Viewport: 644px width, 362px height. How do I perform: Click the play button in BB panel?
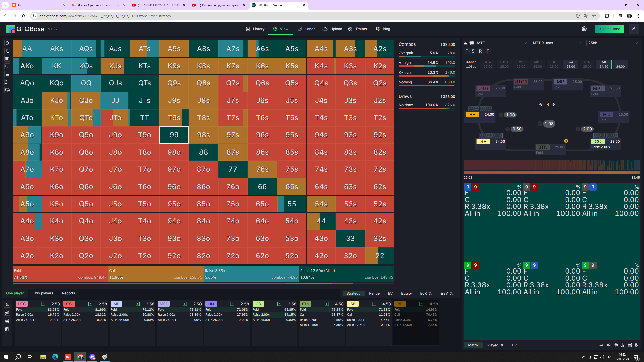[x=421, y=304]
